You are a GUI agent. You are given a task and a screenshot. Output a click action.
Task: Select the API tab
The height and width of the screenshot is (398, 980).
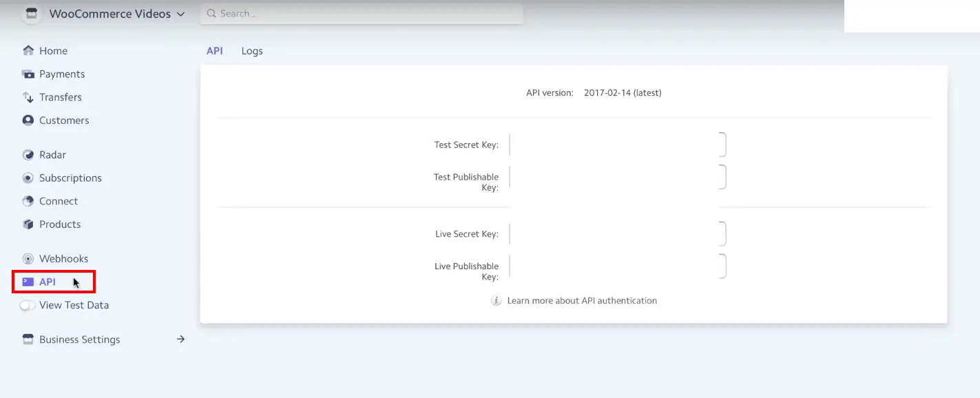(x=215, y=51)
